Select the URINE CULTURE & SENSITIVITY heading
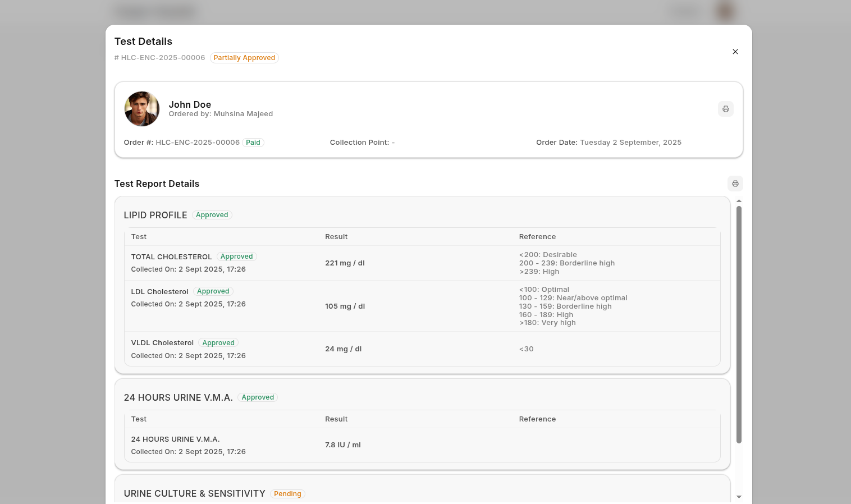 [x=194, y=494]
